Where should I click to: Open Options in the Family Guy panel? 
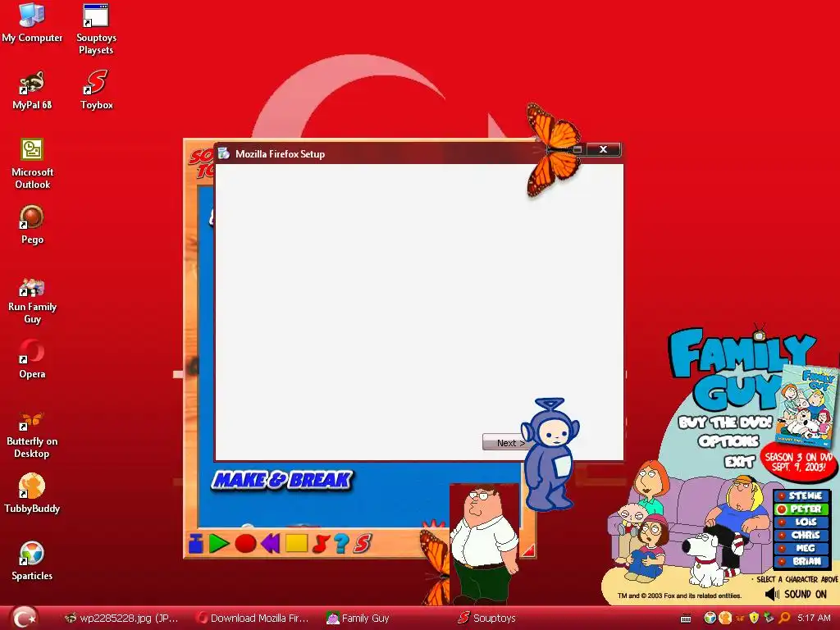click(728, 441)
